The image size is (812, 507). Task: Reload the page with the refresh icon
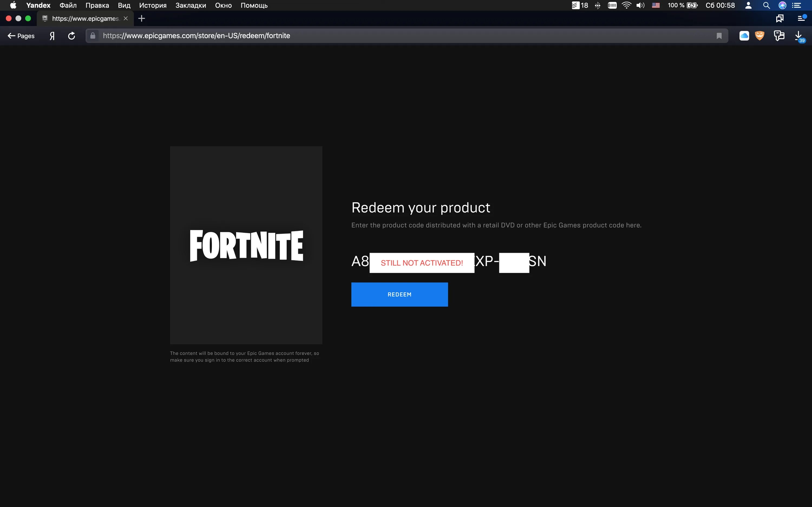click(x=71, y=36)
